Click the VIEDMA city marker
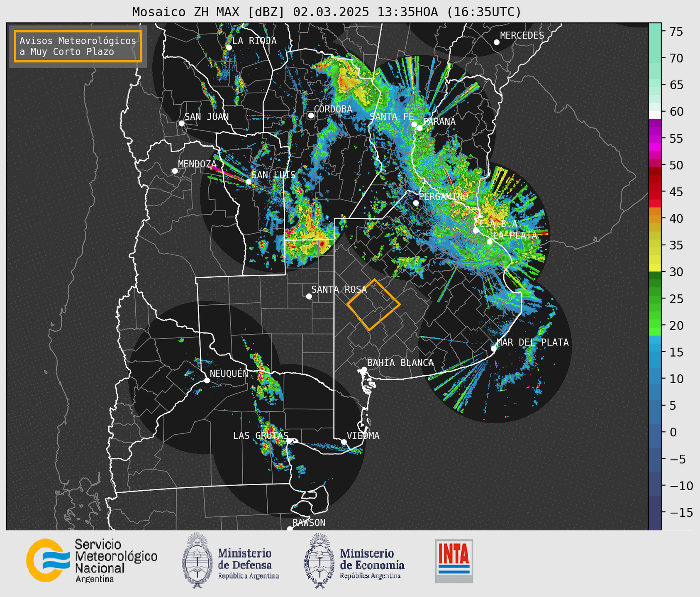The width and height of the screenshot is (700, 597). [x=344, y=442]
